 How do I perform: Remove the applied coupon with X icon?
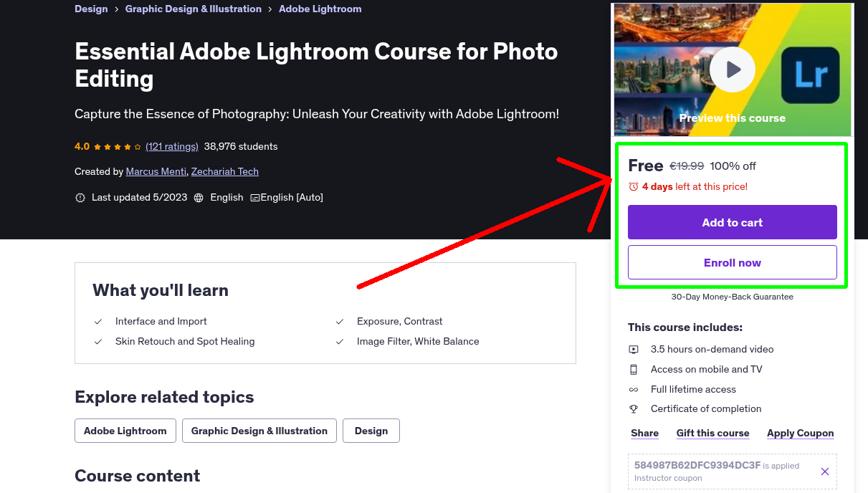coord(825,472)
